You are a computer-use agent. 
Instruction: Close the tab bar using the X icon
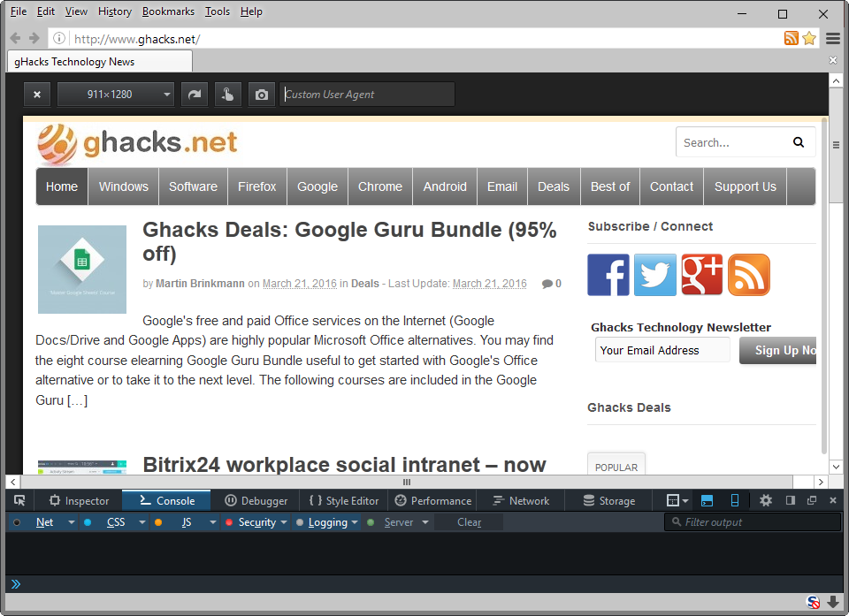(833, 60)
